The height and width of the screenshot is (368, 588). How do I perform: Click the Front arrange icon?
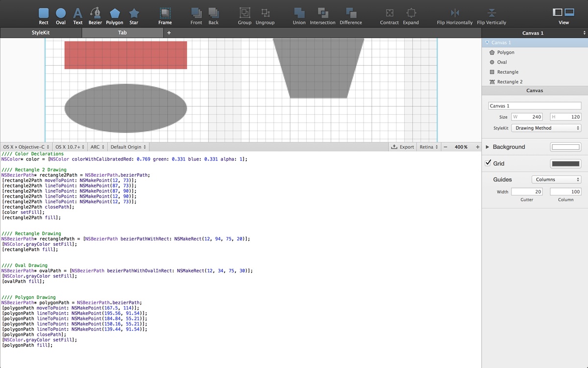coord(196,16)
